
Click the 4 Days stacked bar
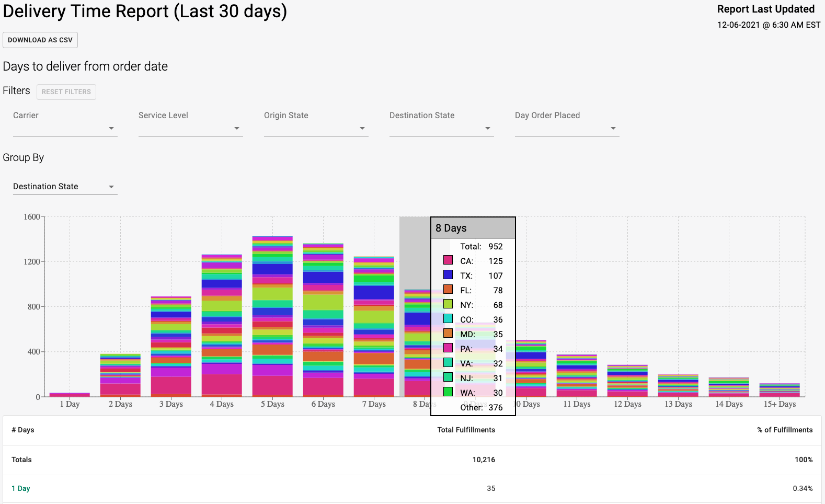pos(222,326)
